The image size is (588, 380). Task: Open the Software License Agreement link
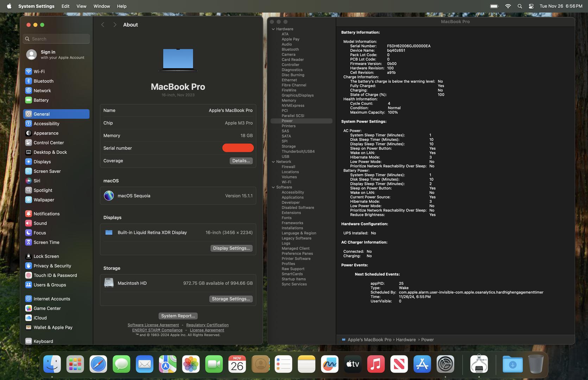[x=153, y=325]
